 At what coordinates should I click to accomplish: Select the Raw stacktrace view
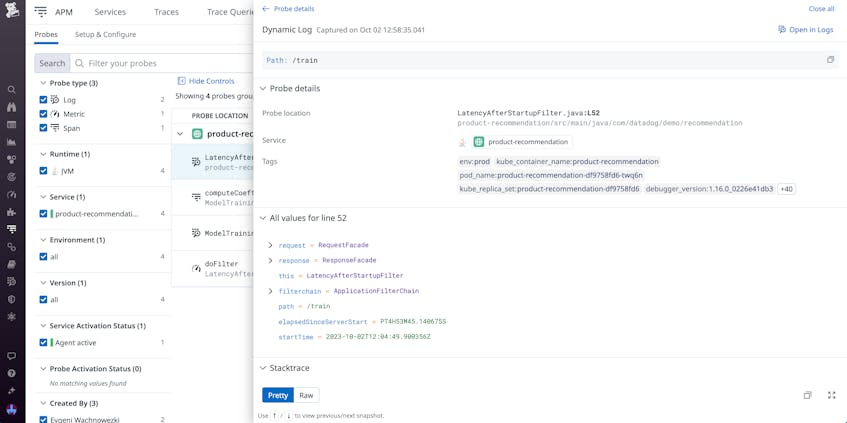[306, 395]
